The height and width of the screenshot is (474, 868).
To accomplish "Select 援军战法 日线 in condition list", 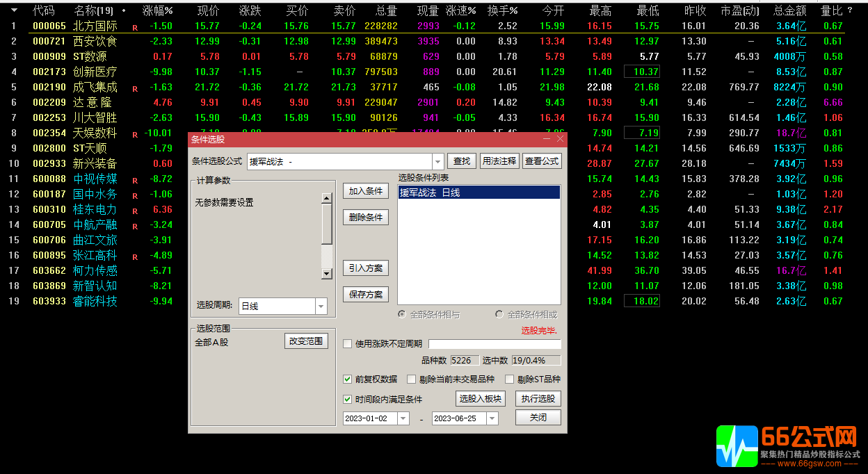I will pos(479,193).
